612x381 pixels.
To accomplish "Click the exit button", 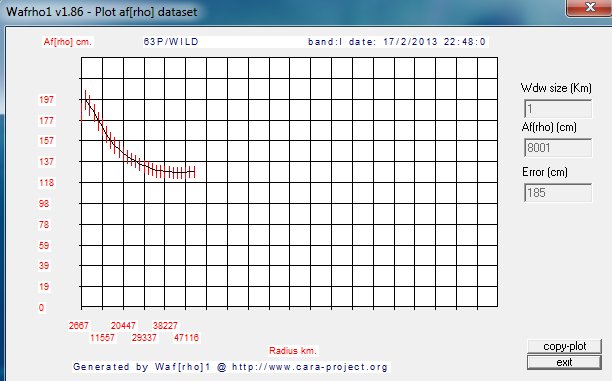I will pyautogui.click(x=564, y=362).
